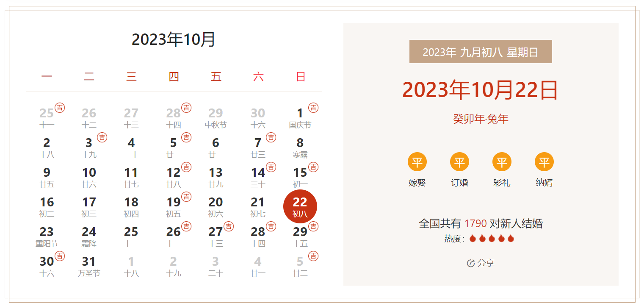Click the 纳婿 平 badge icon

pos(544,162)
